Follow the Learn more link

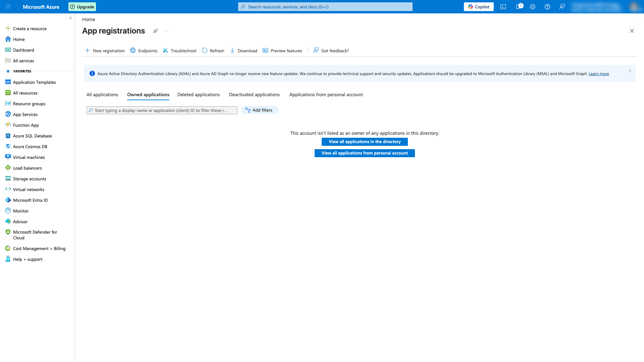(599, 74)
